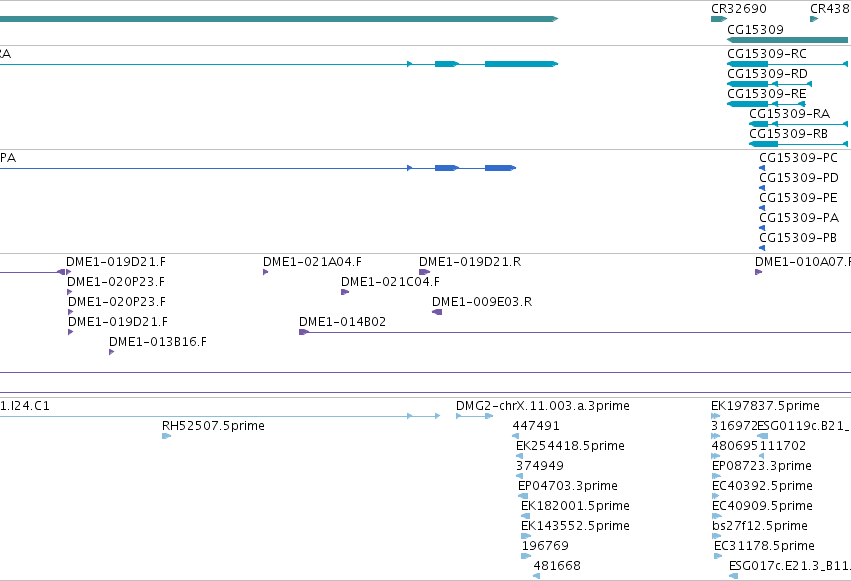Click the DME1-014B02 feature start block
Viewport: 851px width, 581px height.
point(304,332)
